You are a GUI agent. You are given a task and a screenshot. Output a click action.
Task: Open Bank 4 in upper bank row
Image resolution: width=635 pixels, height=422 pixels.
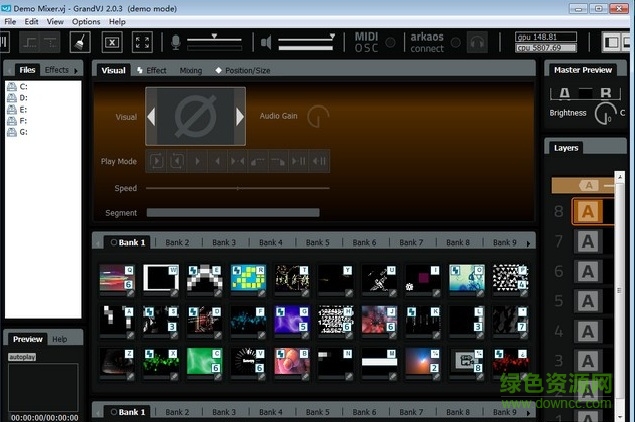click(270, 242)
